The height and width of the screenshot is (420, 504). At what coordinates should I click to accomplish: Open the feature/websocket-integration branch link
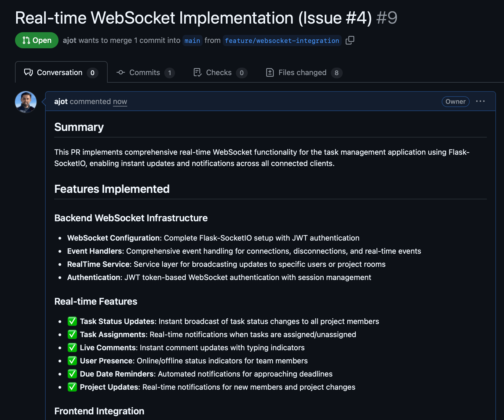point(282,40)
